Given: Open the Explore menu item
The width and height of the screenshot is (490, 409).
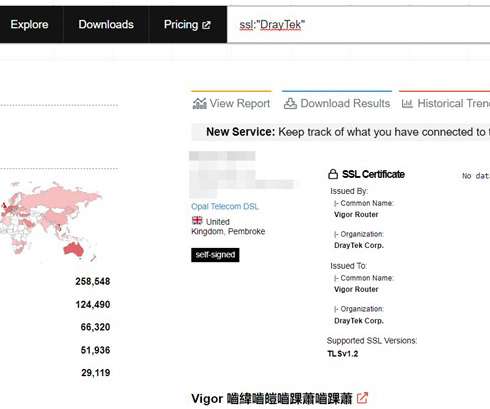Looking at the screenshot, I should (x=29, y=24).
